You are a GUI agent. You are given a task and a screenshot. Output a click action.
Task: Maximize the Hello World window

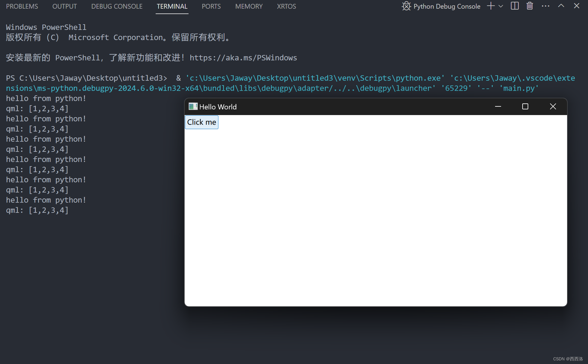click(x=525, y=107)
